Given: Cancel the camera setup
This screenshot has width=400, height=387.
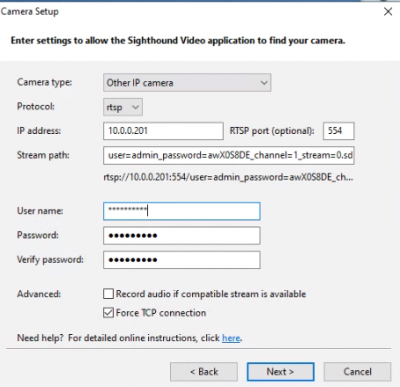Looking at the screenshot, I should pyautogui.click(x=357, y=372).
